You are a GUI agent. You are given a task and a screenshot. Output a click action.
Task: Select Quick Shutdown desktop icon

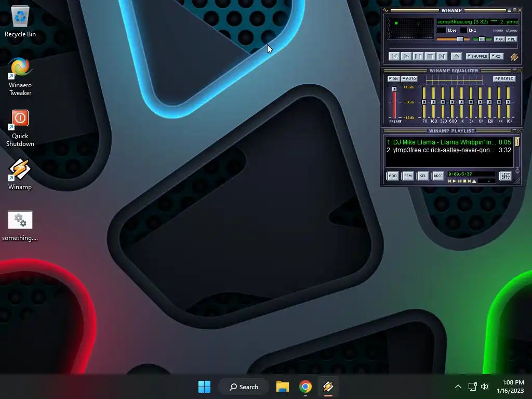coord(20,128)
